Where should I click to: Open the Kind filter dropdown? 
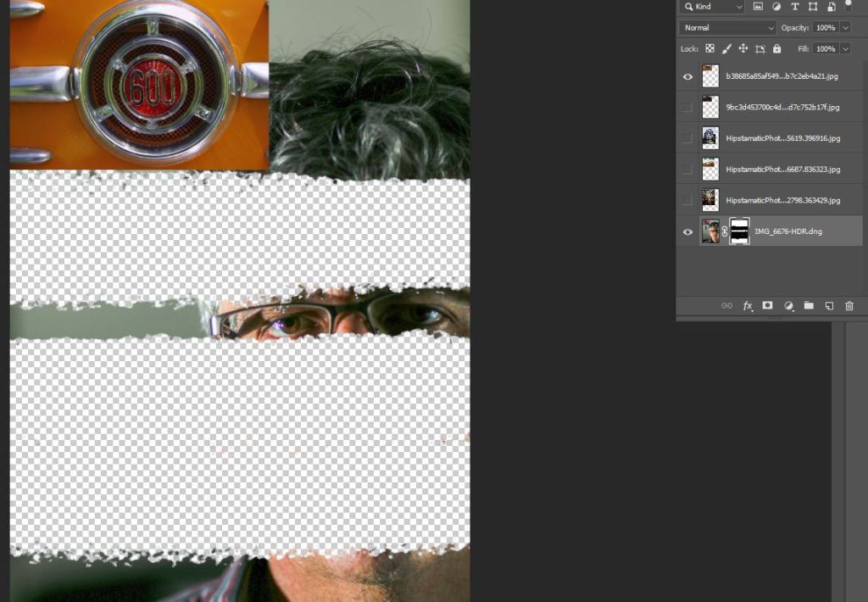(714, 7)
